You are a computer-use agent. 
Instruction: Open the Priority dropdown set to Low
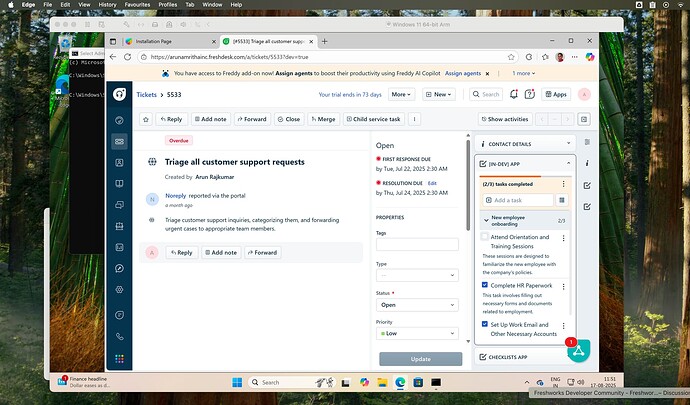[x=417, y=333]
